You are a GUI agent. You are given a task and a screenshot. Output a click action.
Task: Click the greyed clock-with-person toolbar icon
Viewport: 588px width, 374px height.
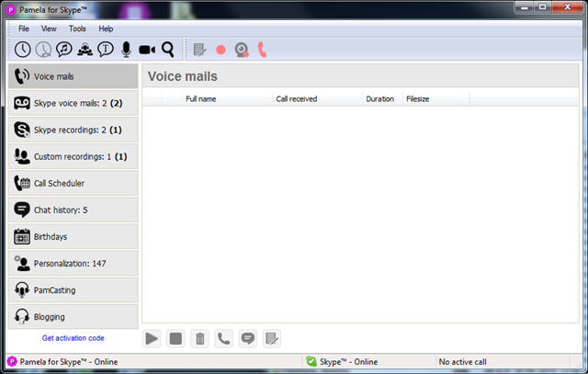[x=43, y=50]
